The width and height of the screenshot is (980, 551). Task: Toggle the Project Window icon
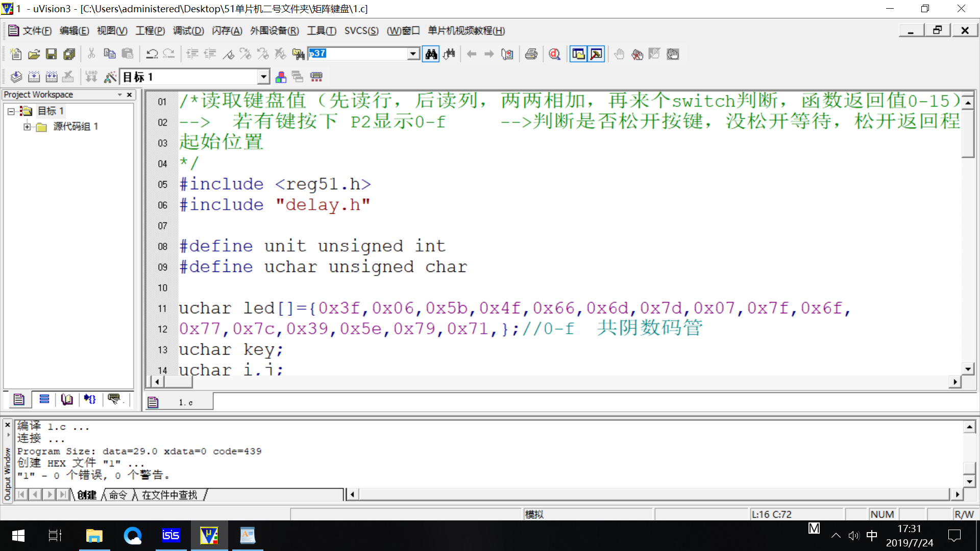578,54
